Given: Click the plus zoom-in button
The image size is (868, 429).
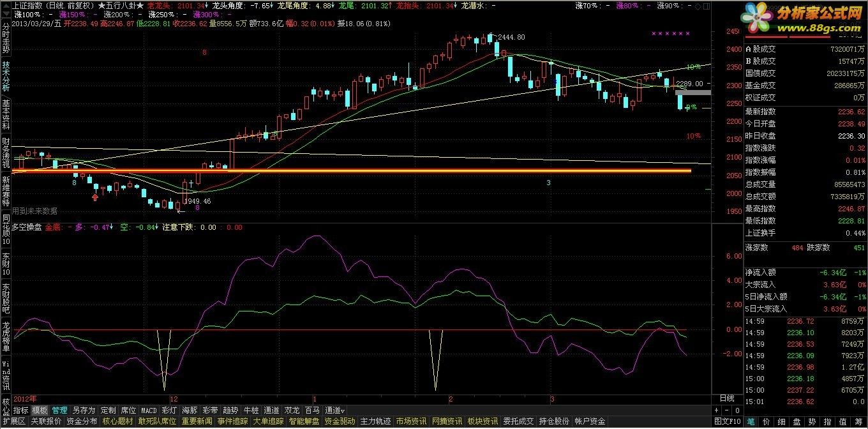Looking at the screenshot, I should (x=716, y=410).
